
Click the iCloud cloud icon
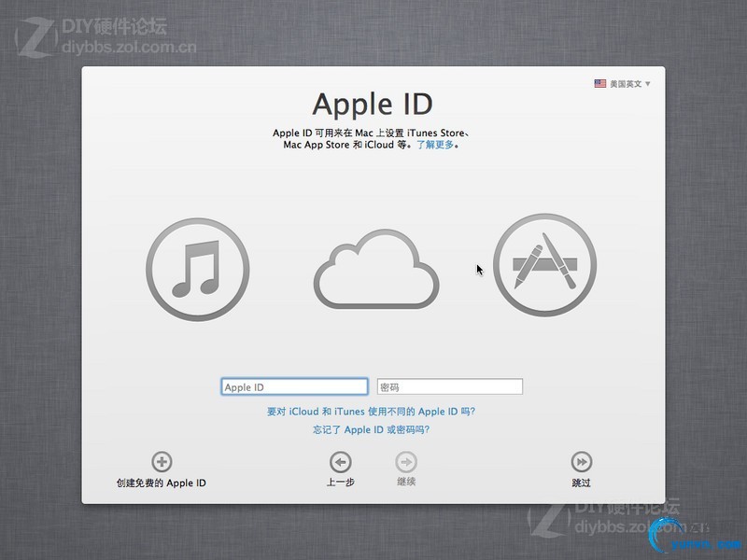376,269
